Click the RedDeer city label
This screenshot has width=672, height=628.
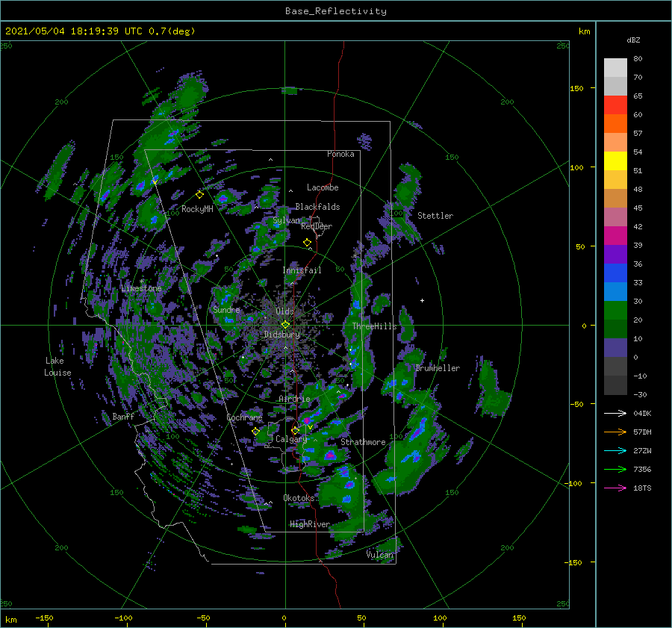(317, 226)
